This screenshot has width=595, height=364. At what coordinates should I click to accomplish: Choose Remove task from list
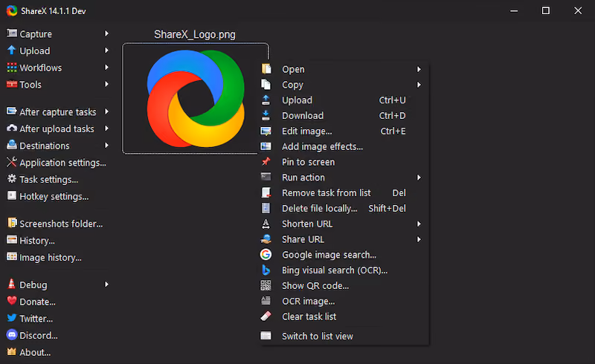point(344,192)
